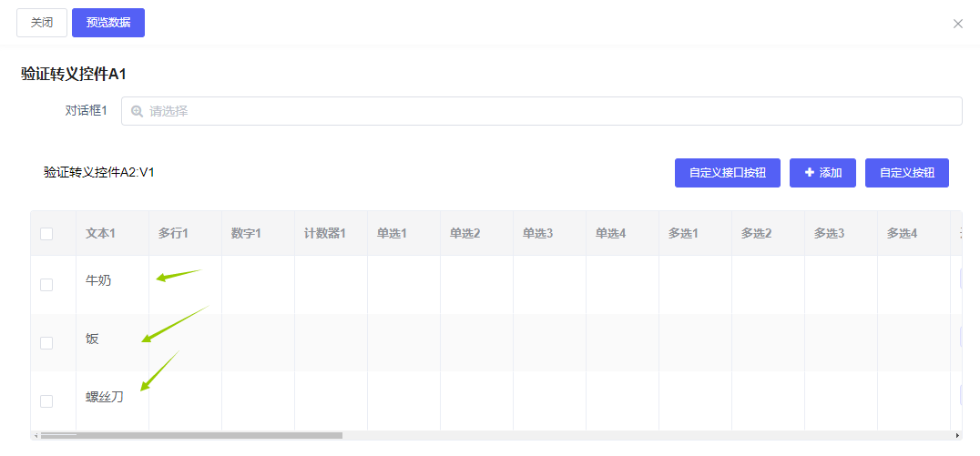Click the 自定义接口按钮 button

click(x=727, y=173)
